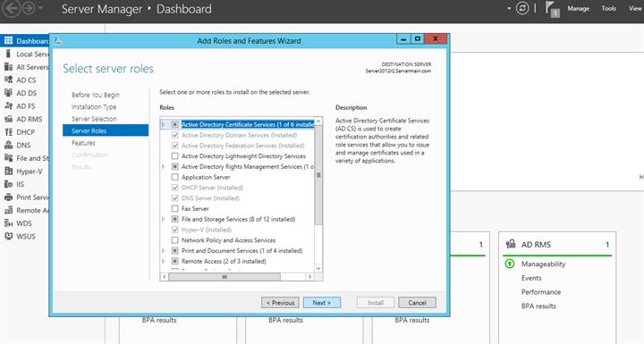Click the roles list scroll down arrow
The image size is (644, 344).
(x=318, y=268)
